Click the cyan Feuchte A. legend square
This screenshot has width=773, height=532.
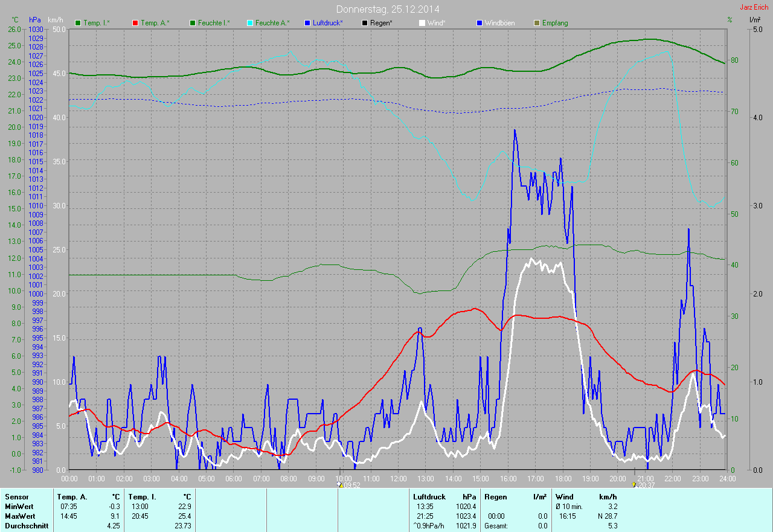point(249,23)
